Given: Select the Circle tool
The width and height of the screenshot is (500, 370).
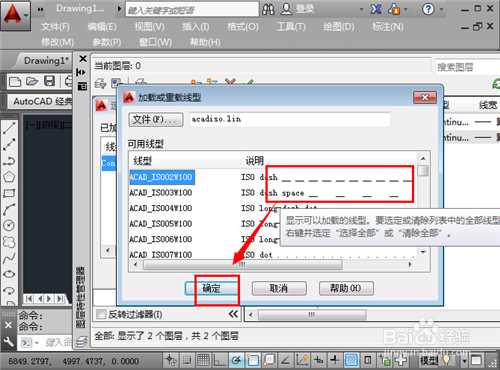Looking at the screenshot, I should pyautogui.click(x=9, y=225).
